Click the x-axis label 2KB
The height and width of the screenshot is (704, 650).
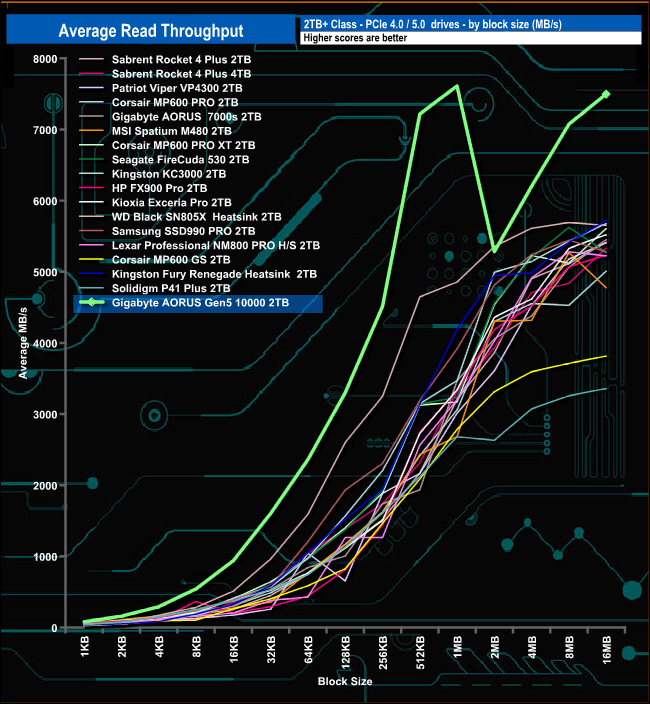(122, 647)
